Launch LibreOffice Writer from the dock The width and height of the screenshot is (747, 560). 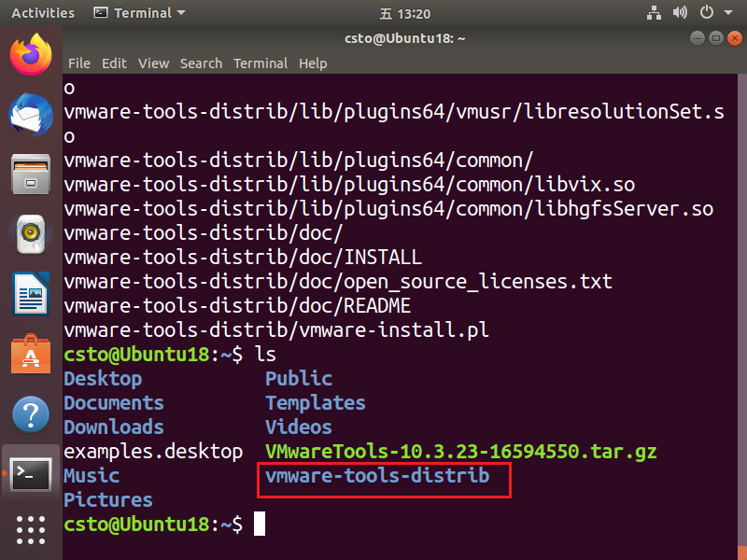click(x=31, y=294)
